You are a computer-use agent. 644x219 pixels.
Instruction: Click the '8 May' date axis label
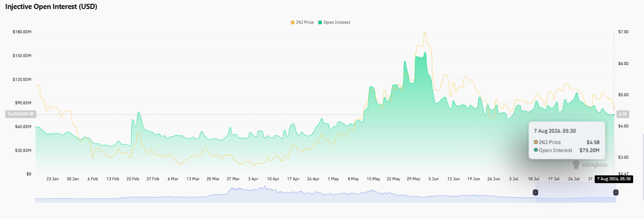[353, 179]
